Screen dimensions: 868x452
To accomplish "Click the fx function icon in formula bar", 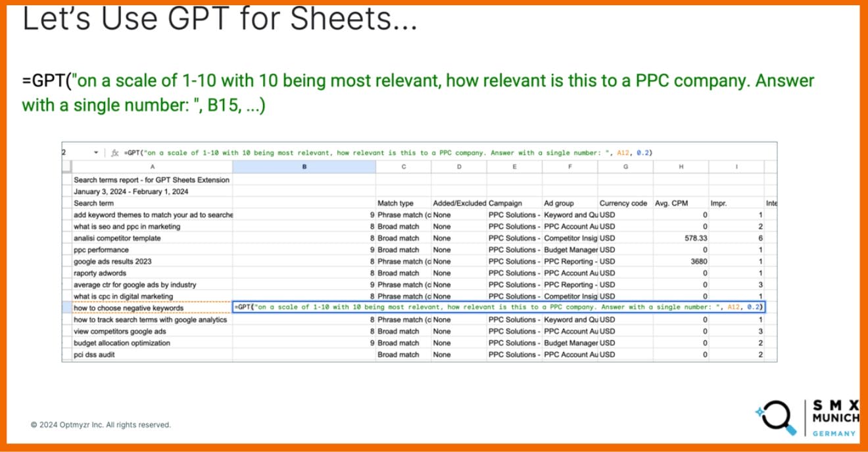I will coord(114,152).
